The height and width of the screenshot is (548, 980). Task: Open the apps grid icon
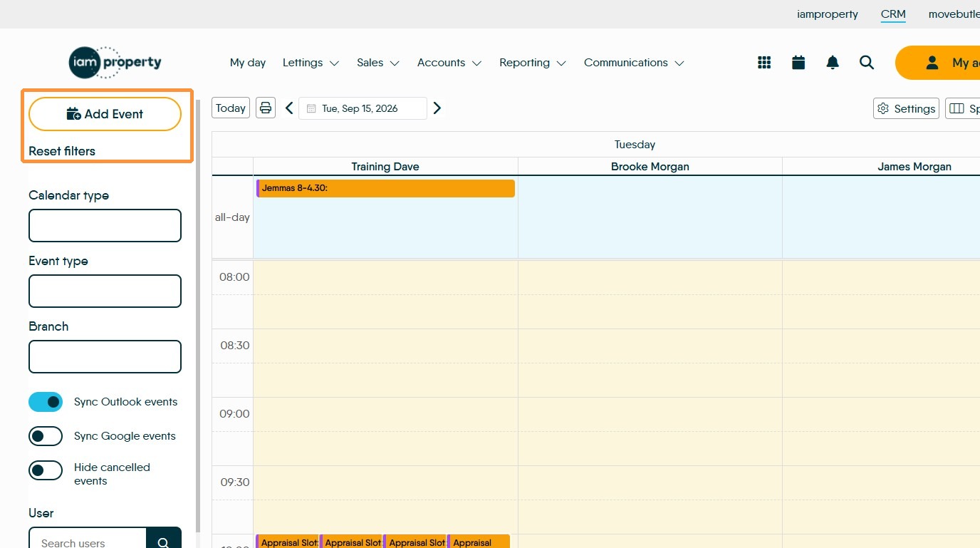click(764, 63)
